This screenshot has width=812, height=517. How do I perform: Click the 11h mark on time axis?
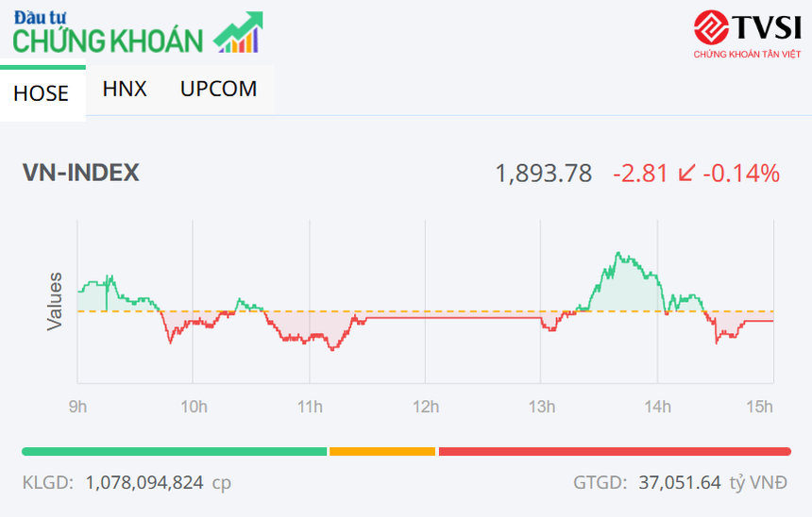pos(310,407)
